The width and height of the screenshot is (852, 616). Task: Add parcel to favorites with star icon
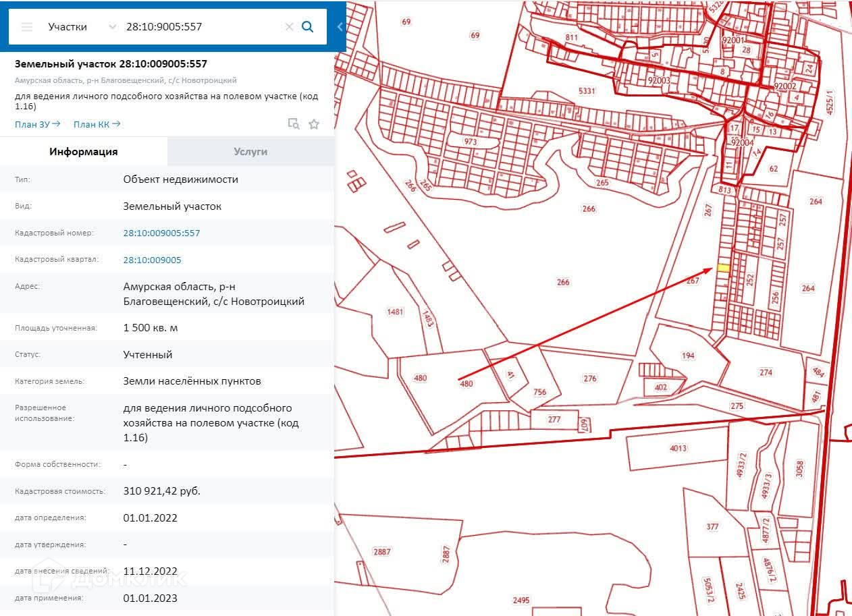point(313,124)
